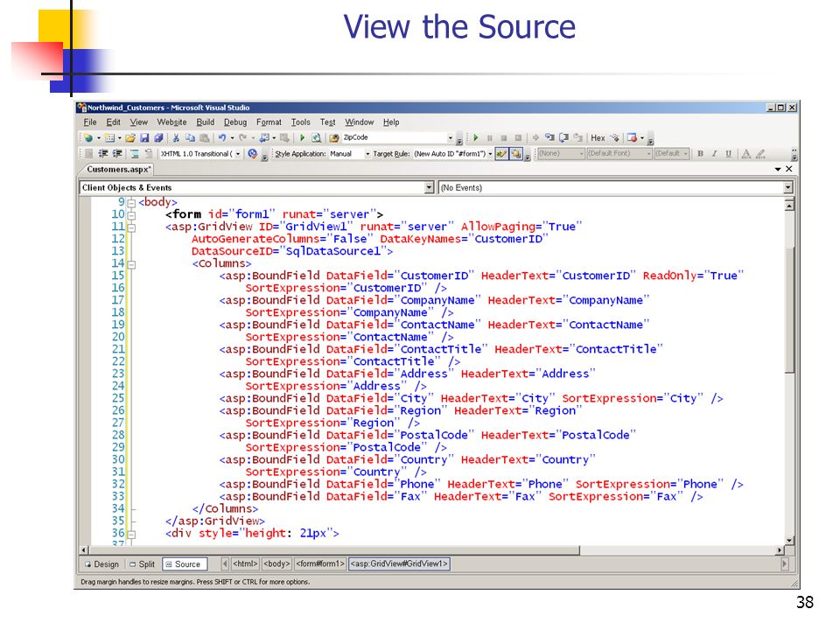Click the ZipCode find text box
Image resolution: width=840 pixels, height=630 pixels.
tap(394, 137)
